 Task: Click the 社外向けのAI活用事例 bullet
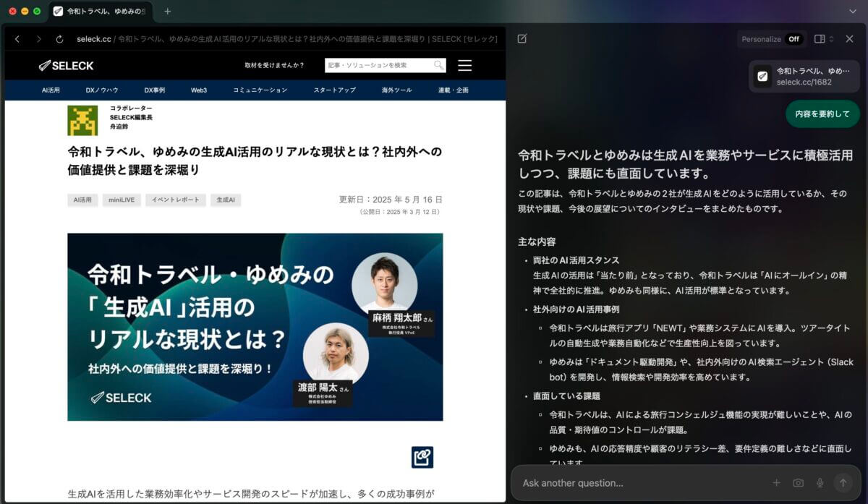[576, 309]
